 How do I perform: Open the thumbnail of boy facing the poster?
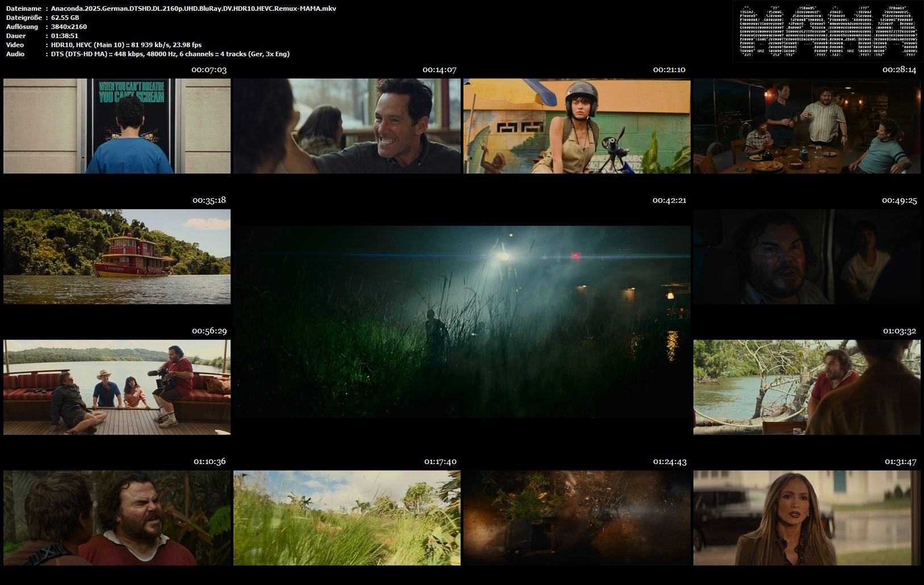[x=117, y=126]
